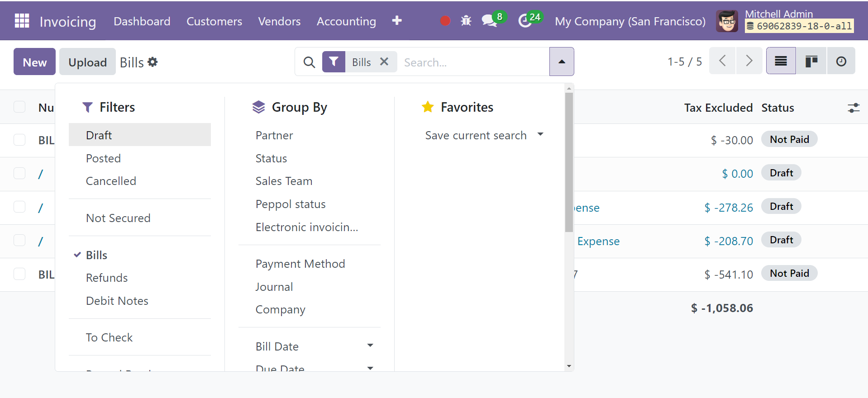
Task: Filter by Debit Notes
Action: click(140, 301)
